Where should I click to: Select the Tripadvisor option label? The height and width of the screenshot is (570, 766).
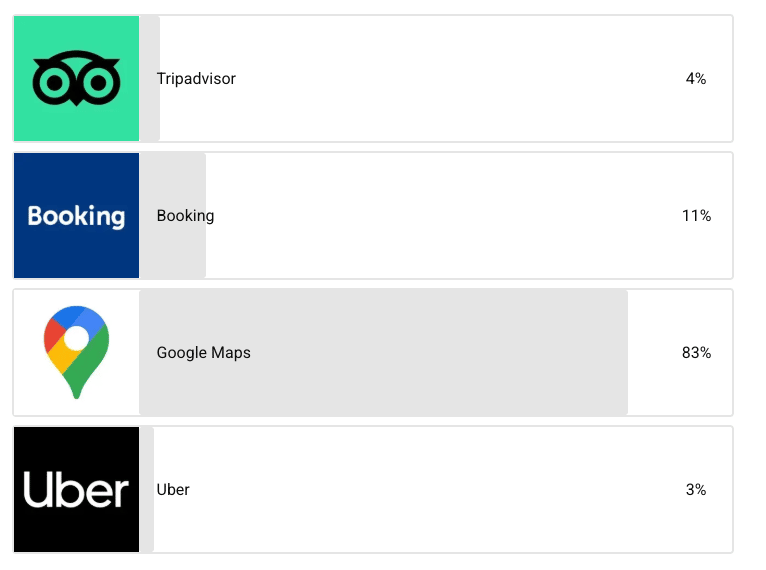pyautogui.click(x=196, y=79)
